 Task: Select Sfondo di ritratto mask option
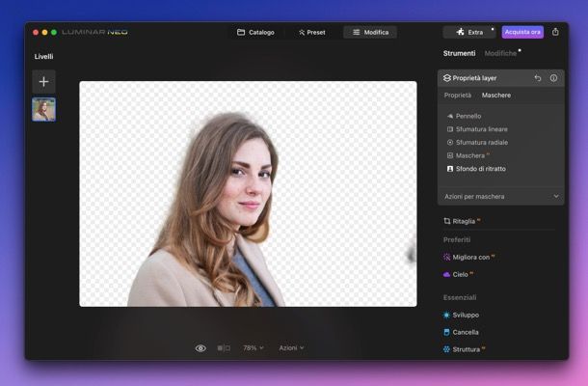tap(476, 169)
